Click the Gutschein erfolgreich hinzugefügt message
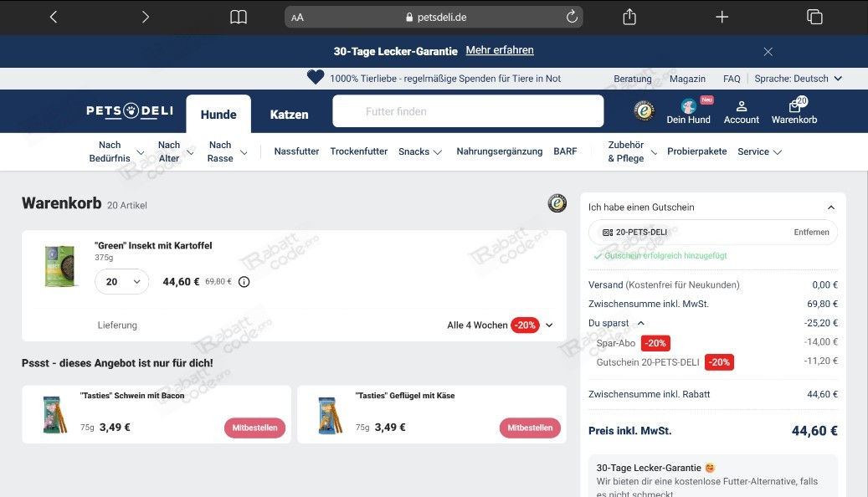The width and height of the screenshot is (868, 497). click(x=660, y=256)
